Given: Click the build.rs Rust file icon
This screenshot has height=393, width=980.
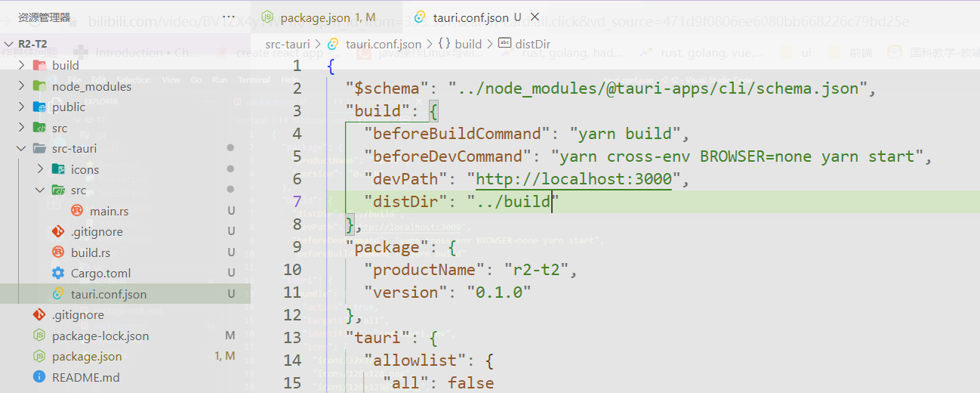Looking at the screenshot, I should click(58, 252).
